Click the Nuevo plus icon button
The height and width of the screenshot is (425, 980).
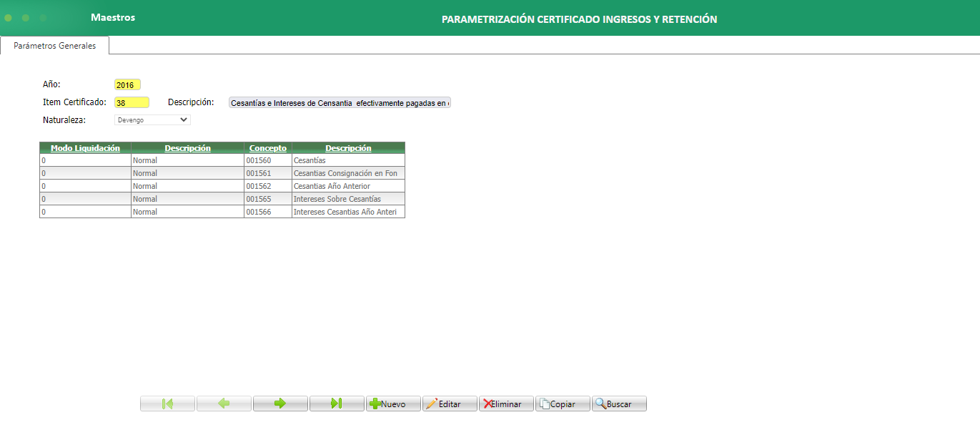coord(393,403)
